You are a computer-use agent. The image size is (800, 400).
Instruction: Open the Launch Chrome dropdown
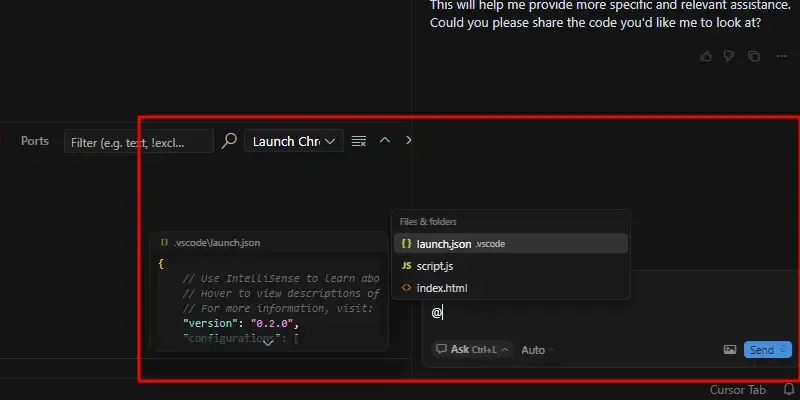[x=294, y=141]
